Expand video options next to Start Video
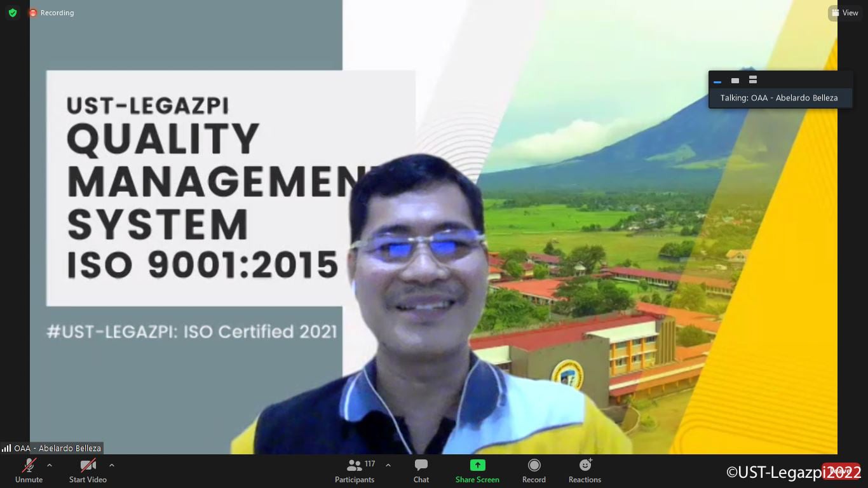The height and width of the screenshot is (488, 868). click(112, 465)
